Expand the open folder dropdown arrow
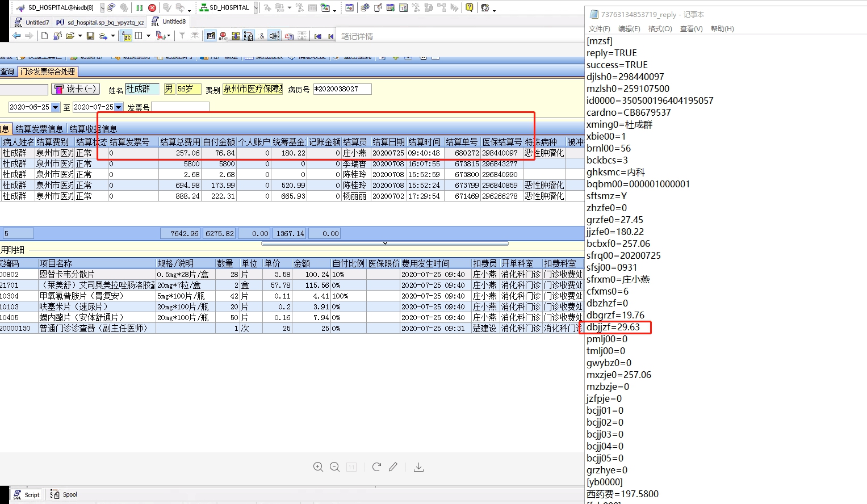This screenshot has width=867, height=504. click(x=79, y=36)
